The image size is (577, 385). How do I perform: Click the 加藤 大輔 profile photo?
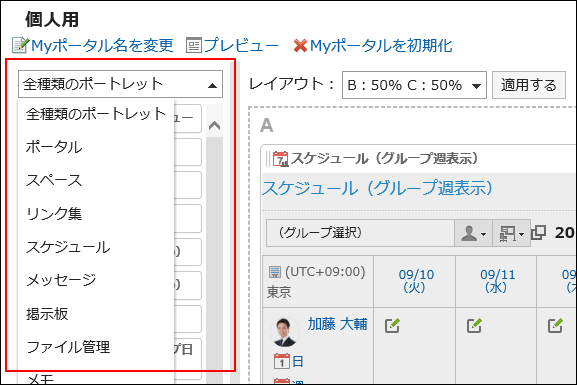coord(285,332)
